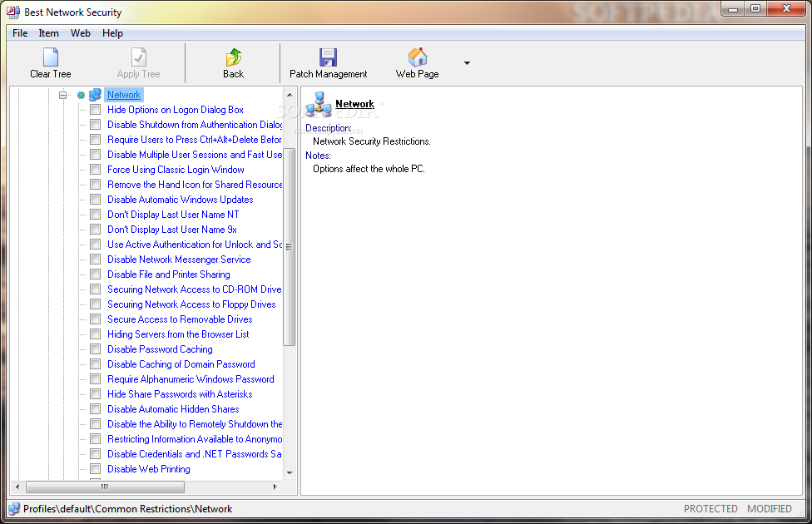This screenshot has height=524, width=812.
Task: Select Hiding Servers from the Browser List
Action: (x=178, y=334)
